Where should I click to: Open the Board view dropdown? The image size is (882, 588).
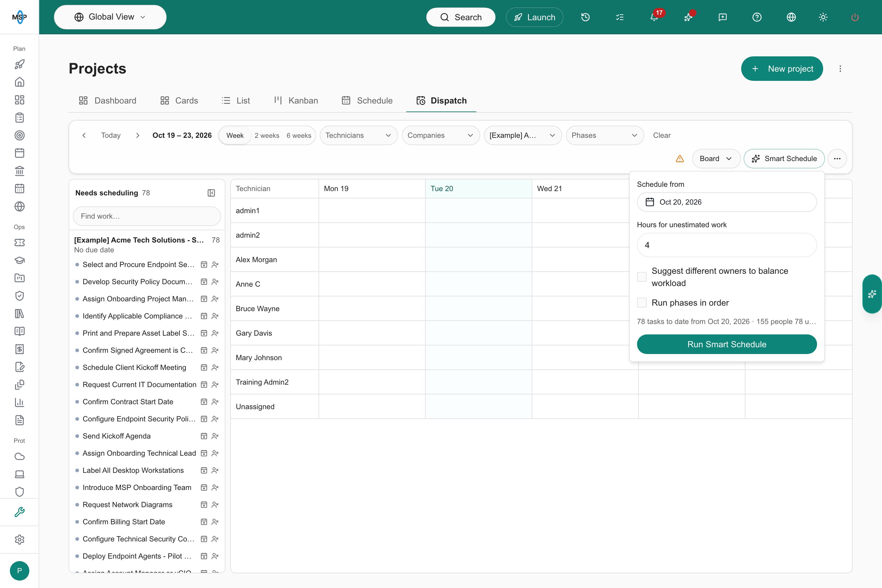(x=716, y=159)
